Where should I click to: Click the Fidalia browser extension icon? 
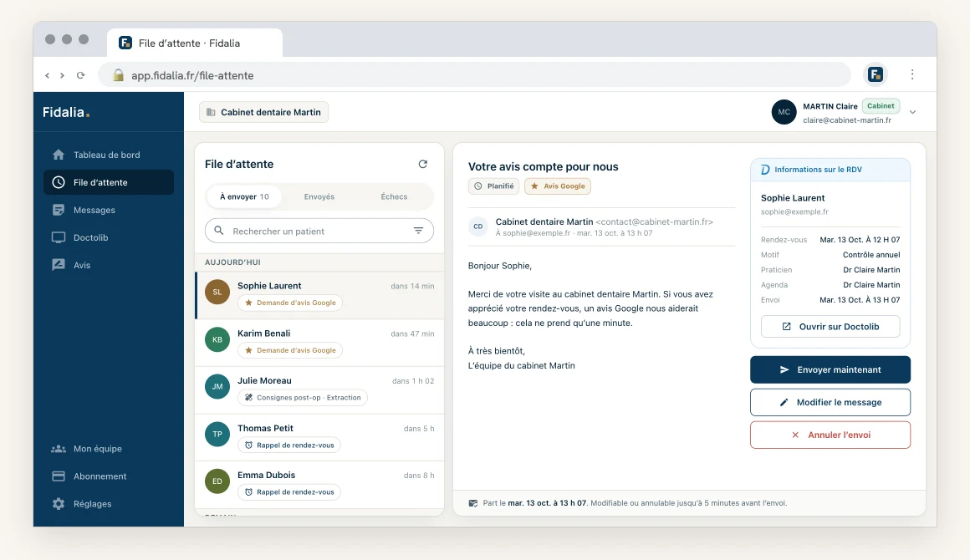876,74
